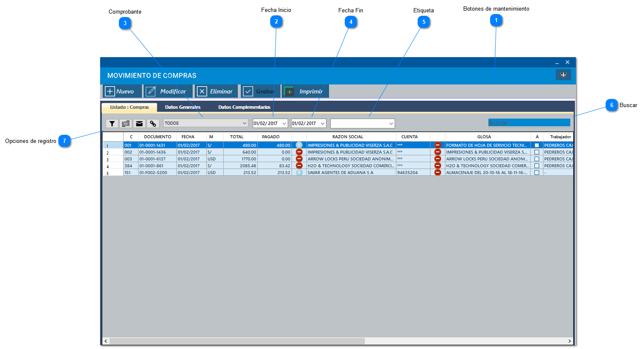Click the DOCUMENTO column header
Viewport: 644px width, 349px height.
(x=157, y=137)
